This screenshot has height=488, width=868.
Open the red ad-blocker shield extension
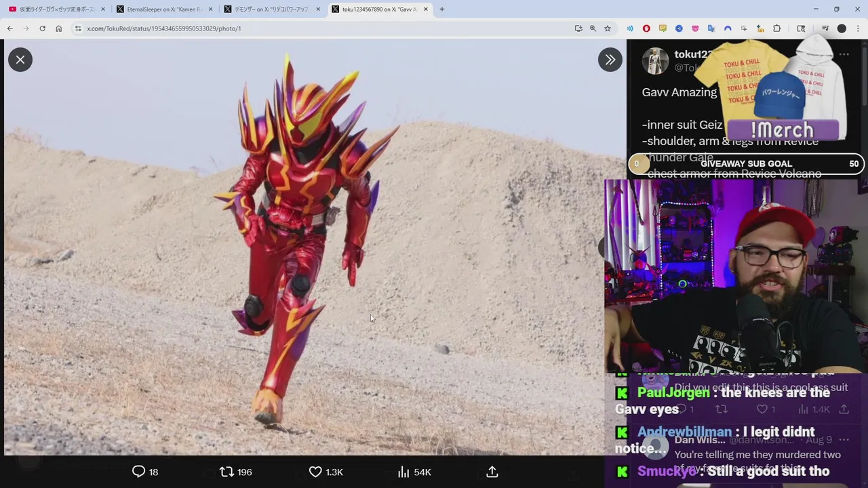[646, 28]
